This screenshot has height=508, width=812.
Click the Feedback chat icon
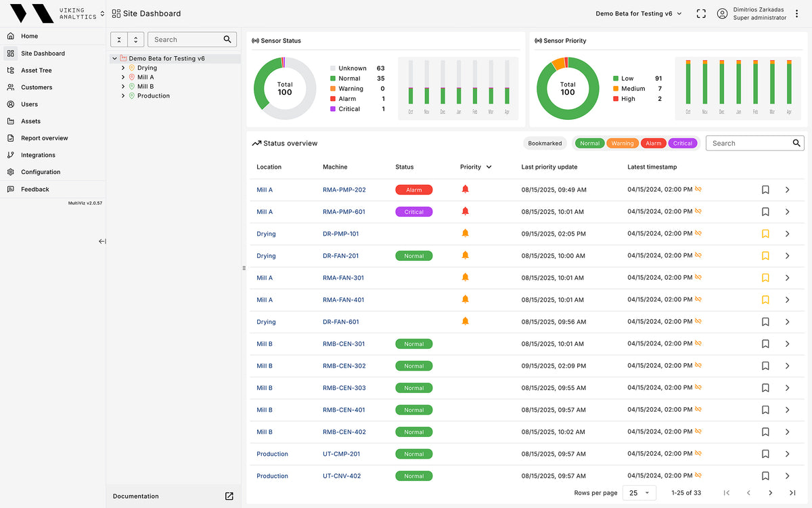[x=10, y=190]
